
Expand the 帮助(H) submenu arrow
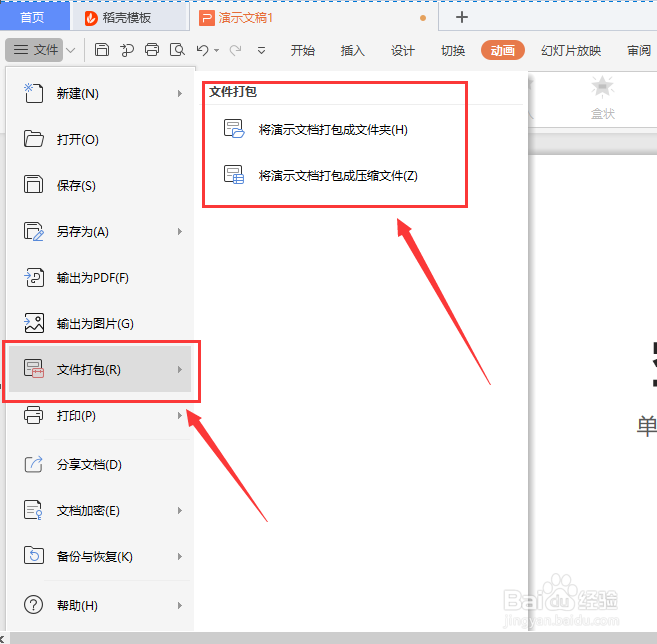pyautogui.click(x=180, y=605)
